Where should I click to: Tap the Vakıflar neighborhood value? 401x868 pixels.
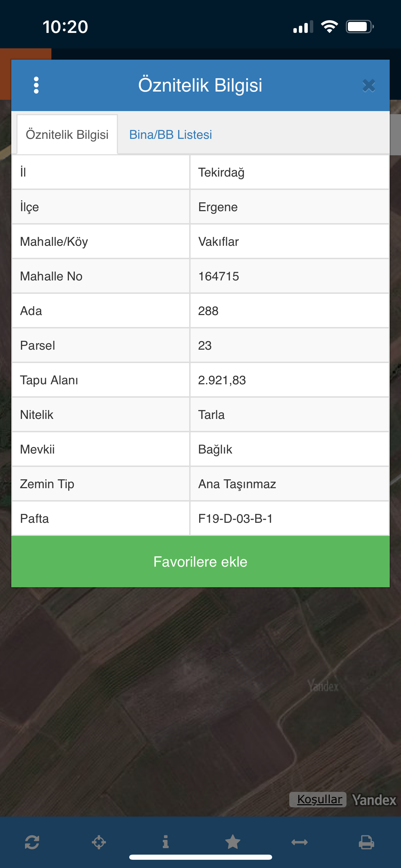pos(218,242)
